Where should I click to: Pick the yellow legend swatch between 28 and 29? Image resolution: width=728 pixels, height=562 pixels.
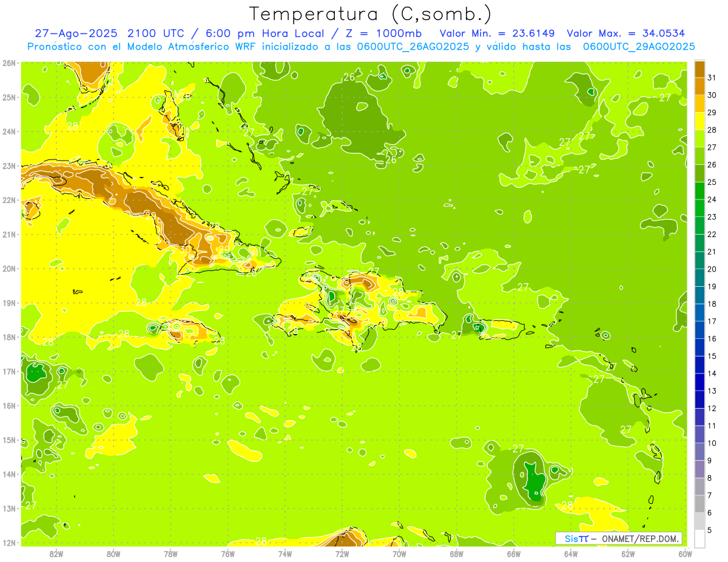(x=699, y=121)
